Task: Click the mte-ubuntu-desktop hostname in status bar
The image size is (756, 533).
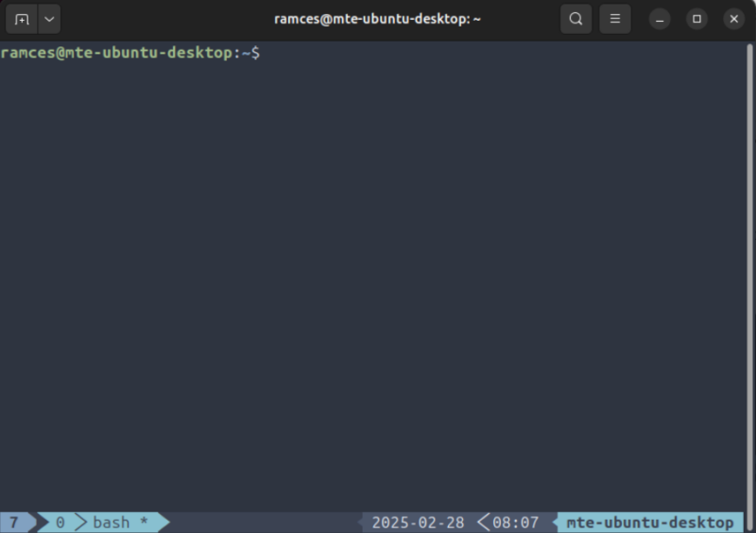Action: (650, 523)
